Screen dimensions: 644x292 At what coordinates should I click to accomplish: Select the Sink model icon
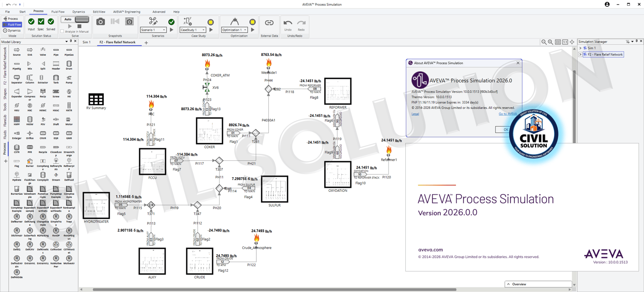tap(30, 50)
